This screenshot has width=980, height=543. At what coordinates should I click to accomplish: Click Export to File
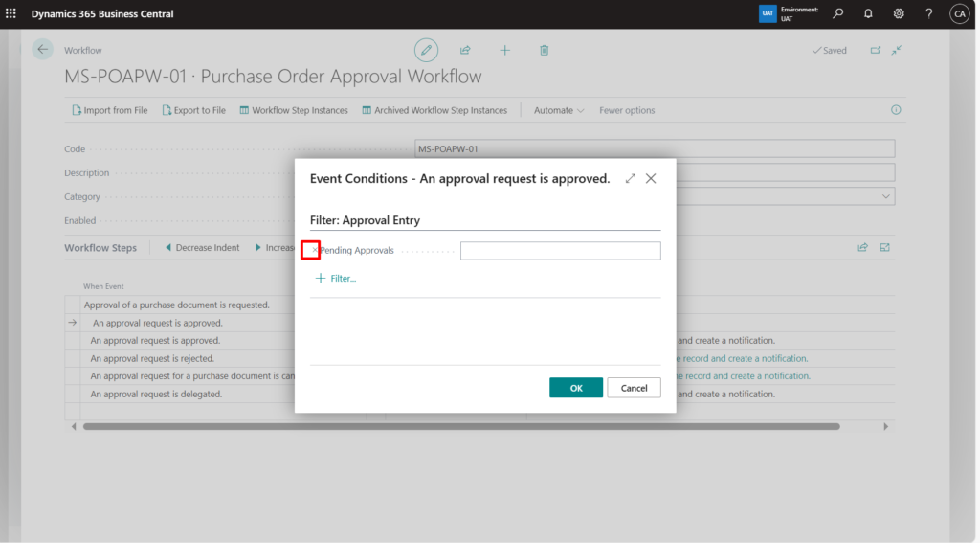pyautogui.click(x=193, y=110)
